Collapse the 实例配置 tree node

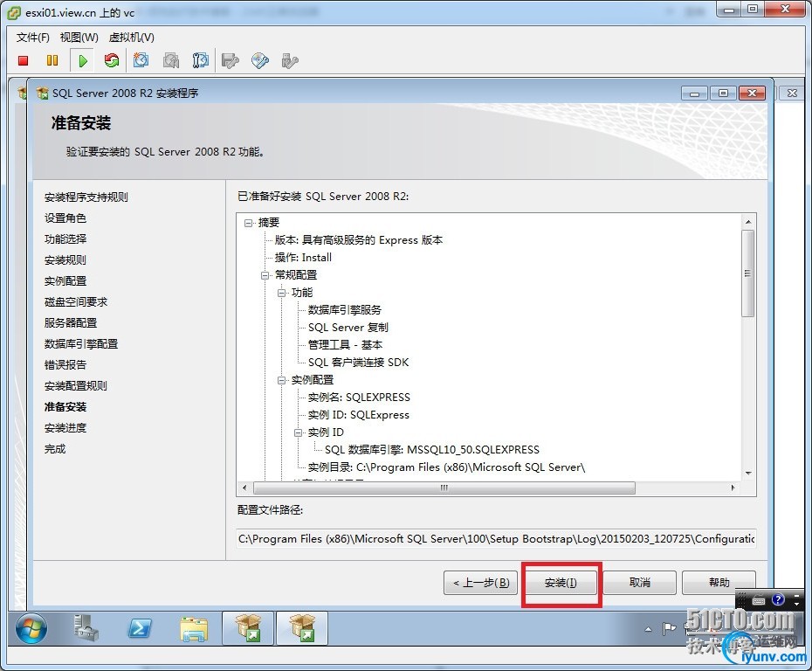(x=282, y=380)
